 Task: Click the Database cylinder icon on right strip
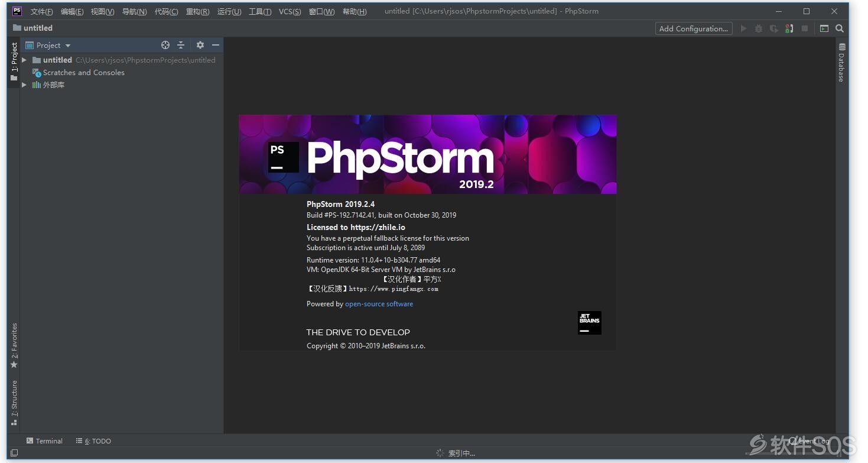(842, 47)
